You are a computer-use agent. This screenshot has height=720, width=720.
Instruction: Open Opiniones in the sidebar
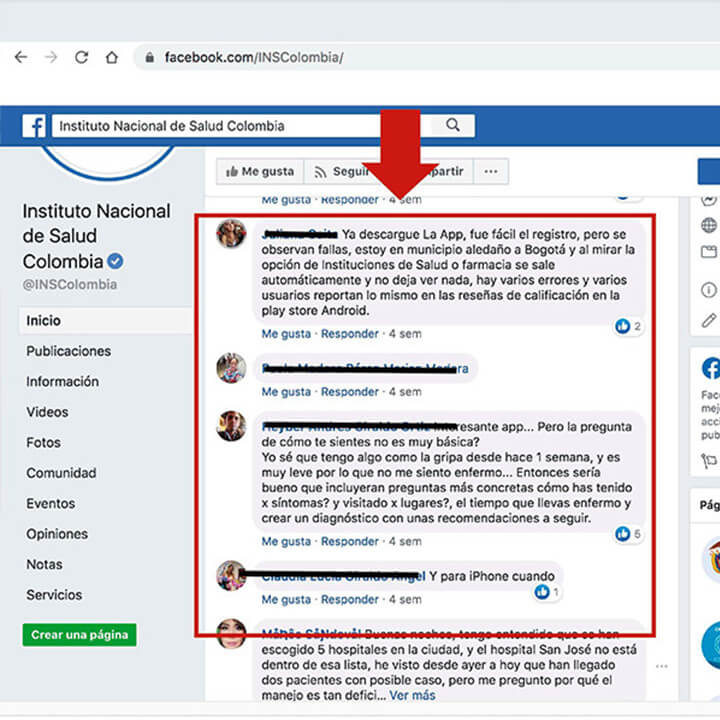57,534
